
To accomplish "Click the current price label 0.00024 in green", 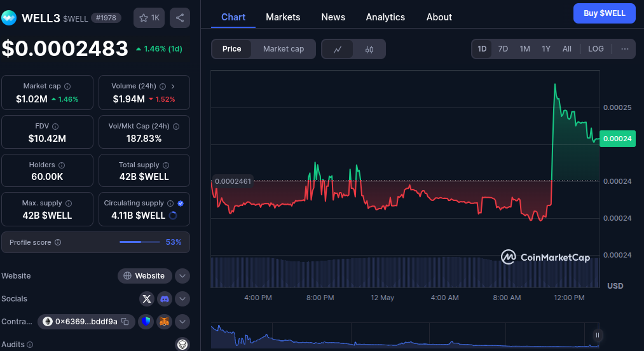I will tap(618, 139).
